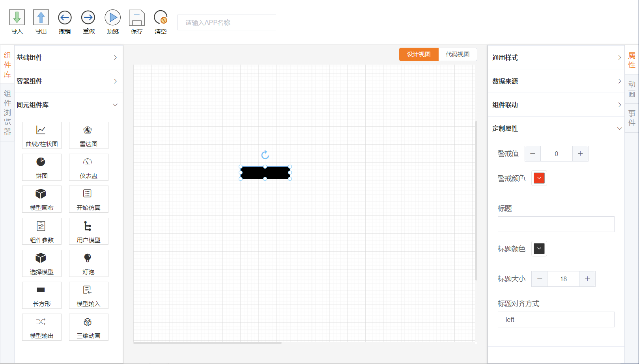Image resolution: width=639 pixels, height=364 pixels.
Task: Open the 标题对齐方式 left dropdown
Action: [556, 319]
